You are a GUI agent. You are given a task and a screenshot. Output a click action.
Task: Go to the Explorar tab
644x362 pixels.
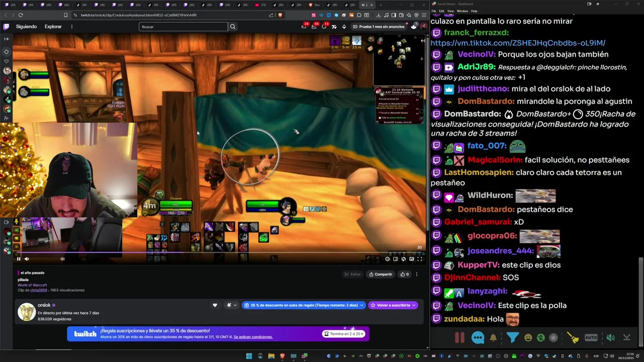click(x=53, y=27)
